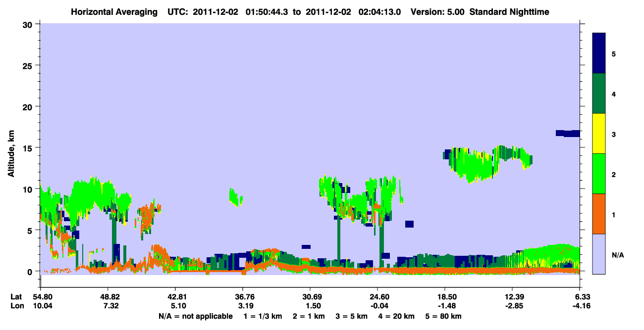Click the orange colorbar segment labeled 1
The width and height of the screenshot is (644, 330).
(x=599, y=214)
